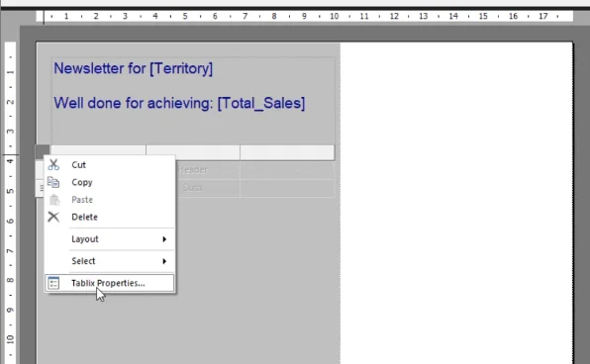Click the tablix Header cell
Screen dimensions: 590x364
(207, 170)
